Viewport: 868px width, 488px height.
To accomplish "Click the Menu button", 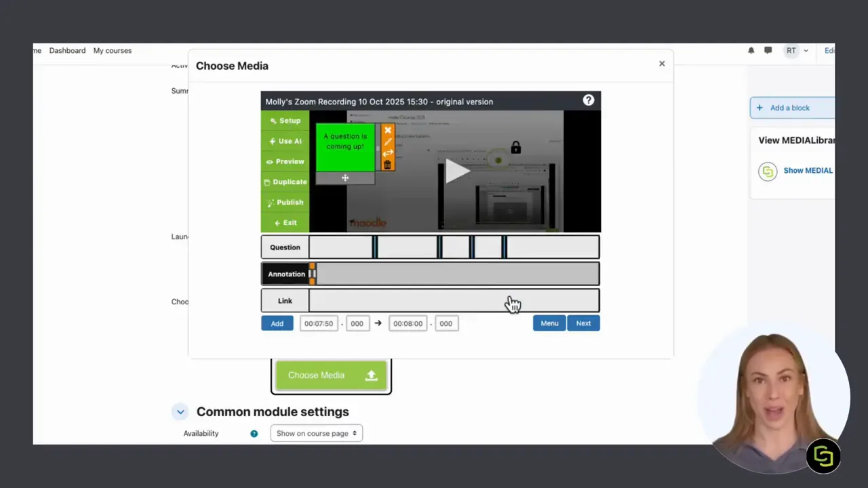I will click(x=549, y=323).
